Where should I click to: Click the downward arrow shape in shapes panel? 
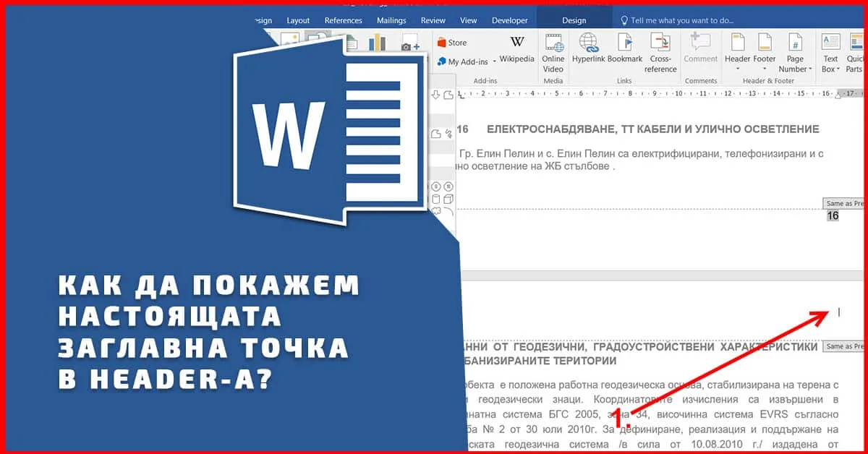point(435,95)
